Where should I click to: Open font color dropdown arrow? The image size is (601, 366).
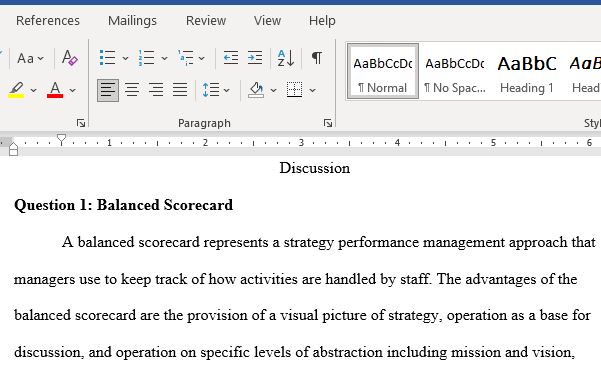pos(72,91)
